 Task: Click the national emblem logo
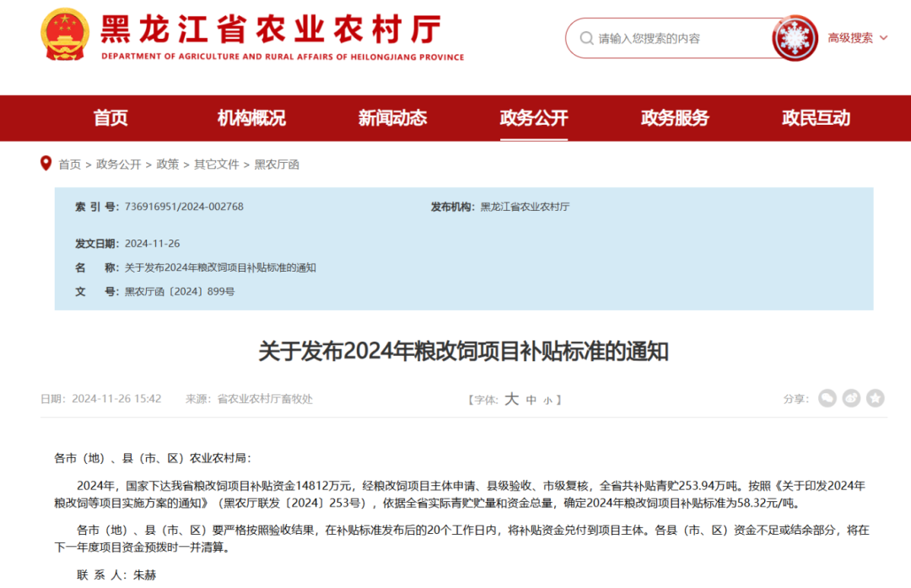point(64,35)
